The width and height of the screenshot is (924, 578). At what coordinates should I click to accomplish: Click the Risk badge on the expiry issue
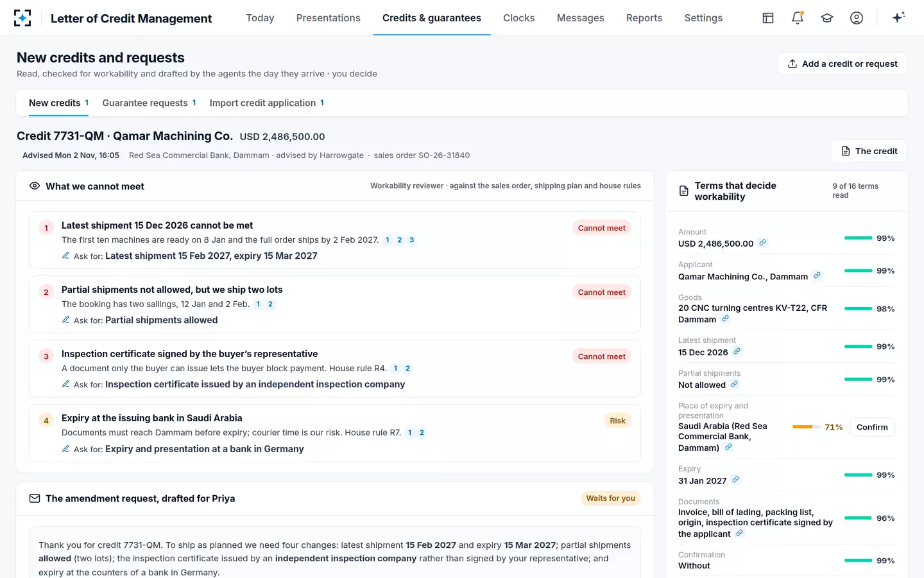coord(617,421)
